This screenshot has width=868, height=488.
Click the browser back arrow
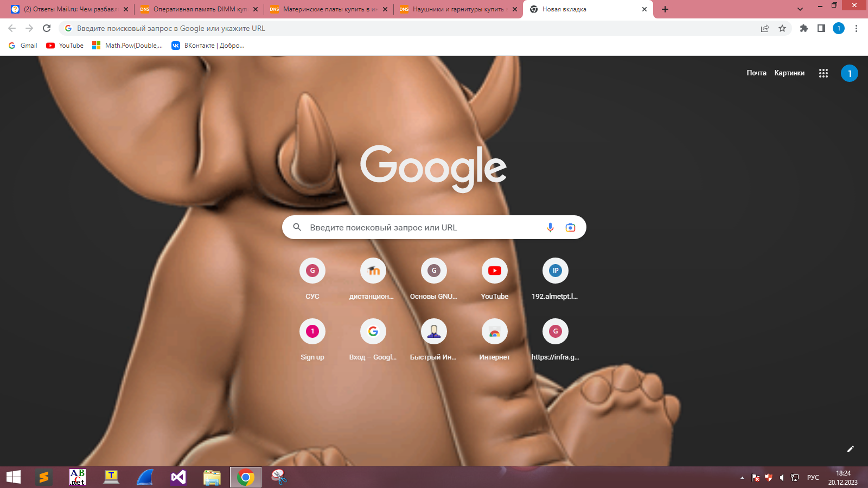[12, 28]
